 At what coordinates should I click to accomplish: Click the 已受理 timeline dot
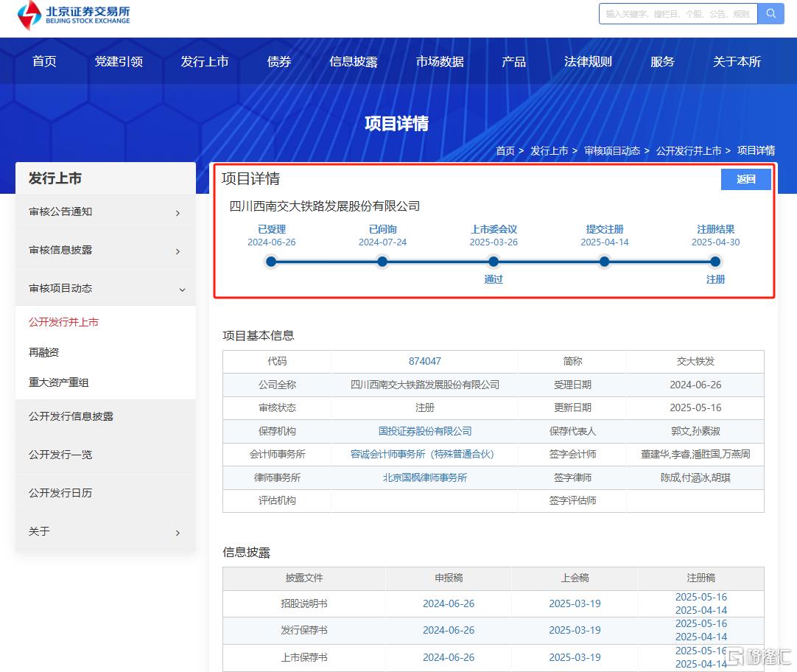(271, 262)
